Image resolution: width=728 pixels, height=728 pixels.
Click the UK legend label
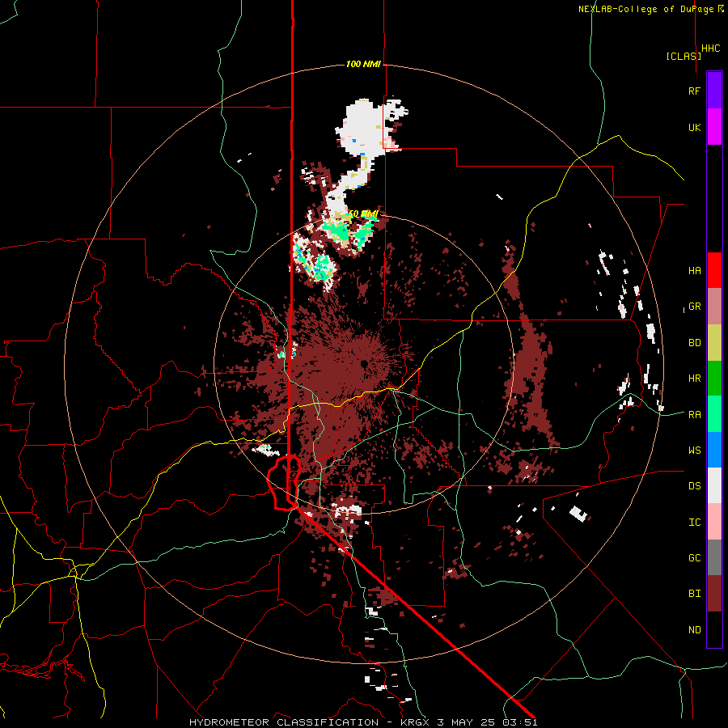[694, 127]
